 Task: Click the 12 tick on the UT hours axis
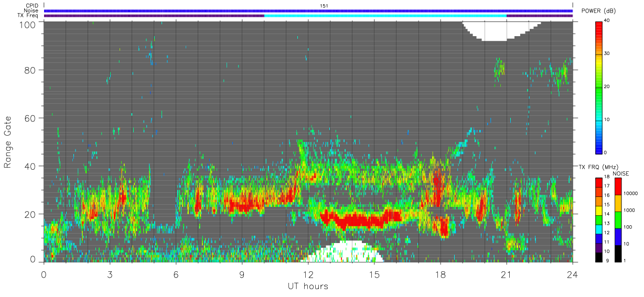tap(308, 274)
